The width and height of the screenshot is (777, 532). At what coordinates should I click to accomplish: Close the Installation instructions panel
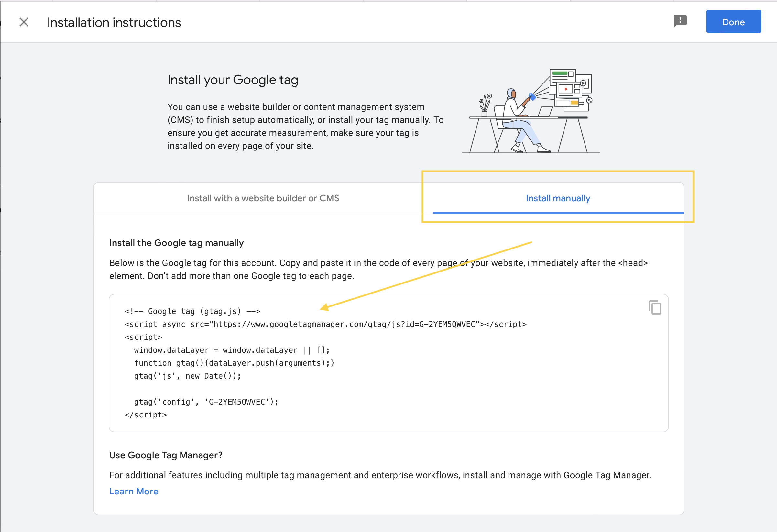(24, 22)
